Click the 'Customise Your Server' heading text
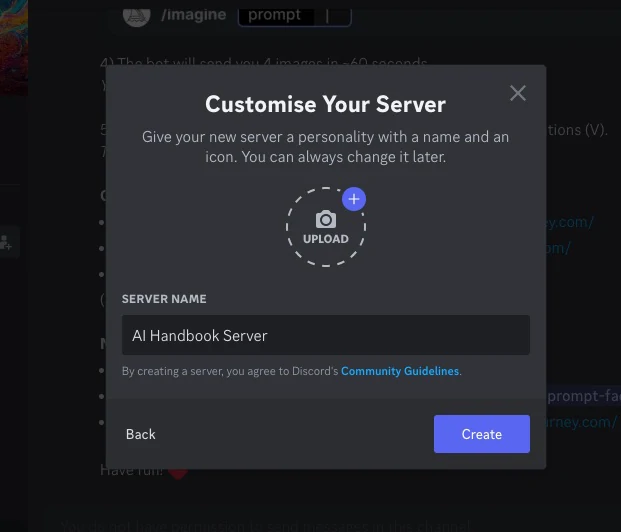Viewport: 621px width, 532px height. coord(326,105)
